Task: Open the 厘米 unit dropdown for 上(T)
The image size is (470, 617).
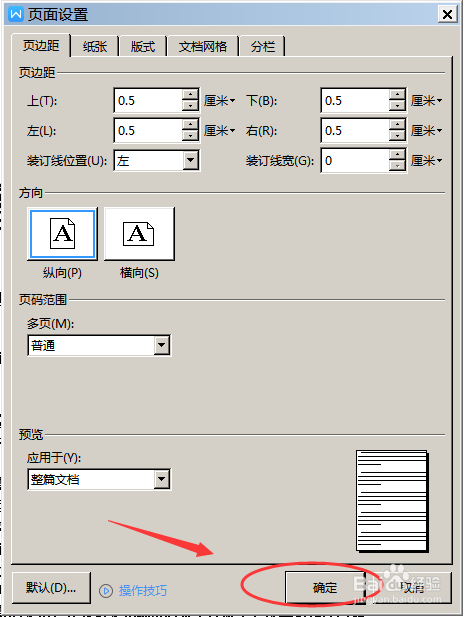Action: point(220,101)
